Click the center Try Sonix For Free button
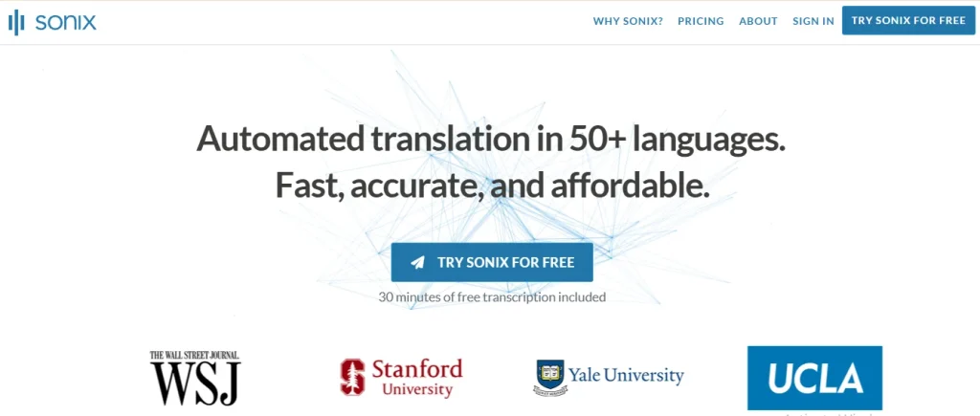 (492, 262)
